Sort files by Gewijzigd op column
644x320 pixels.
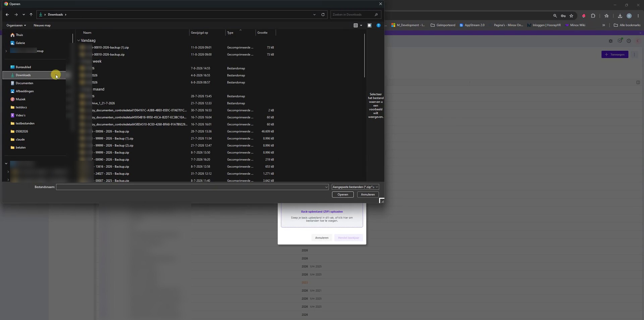click(x=199, y=33)
